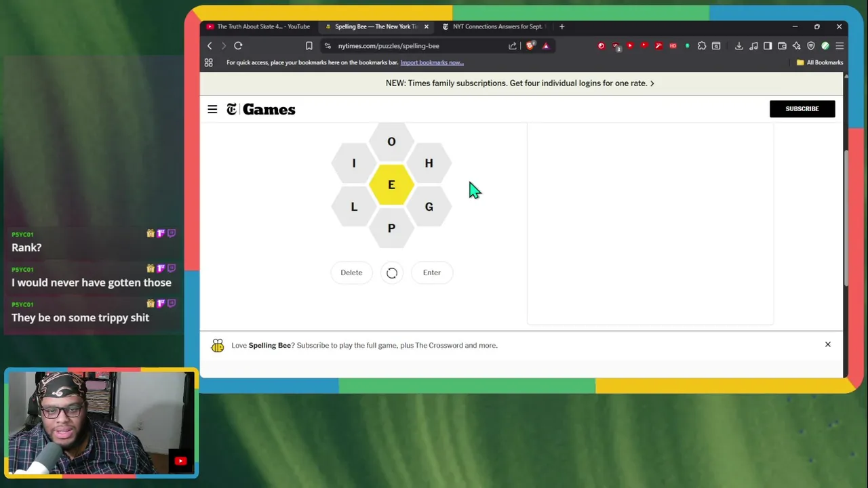Open the All Bookmarks folder
This screenshot has width=868, height=488.
[820, 62]
